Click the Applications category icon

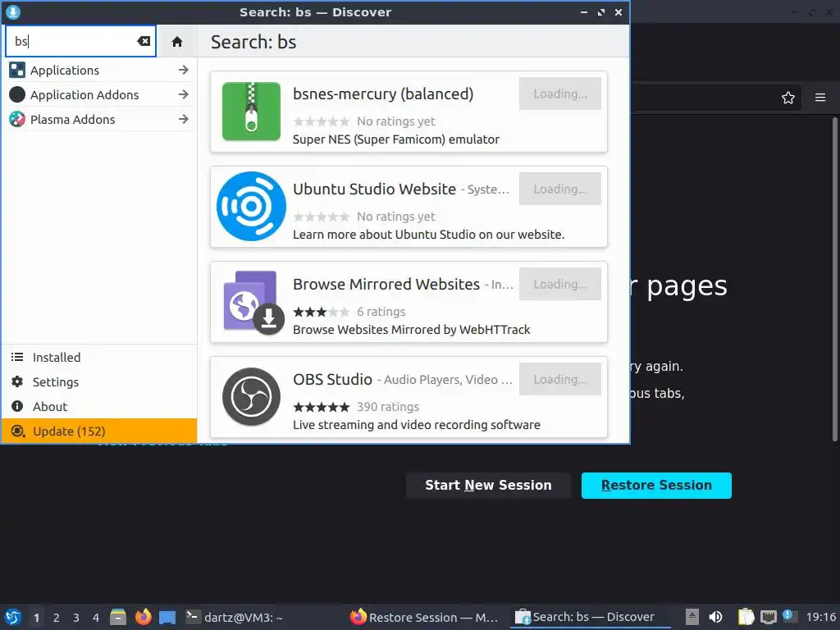click(17, 70)
